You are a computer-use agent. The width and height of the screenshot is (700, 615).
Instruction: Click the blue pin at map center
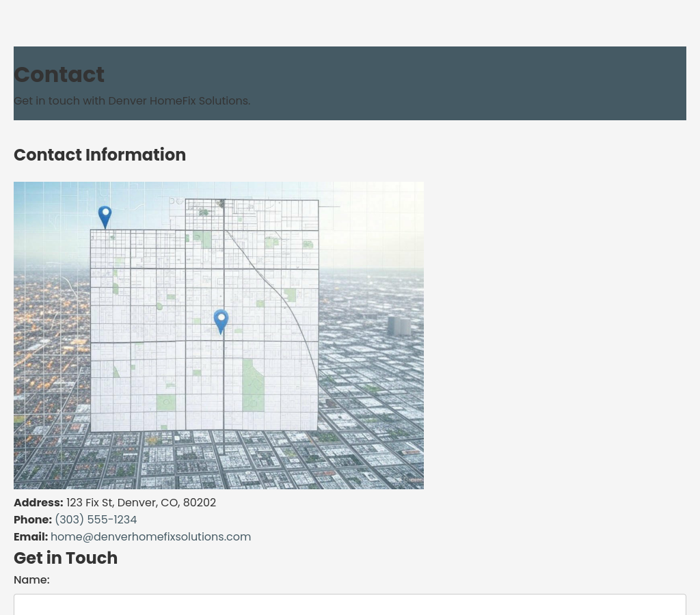[x=221, y=320]
